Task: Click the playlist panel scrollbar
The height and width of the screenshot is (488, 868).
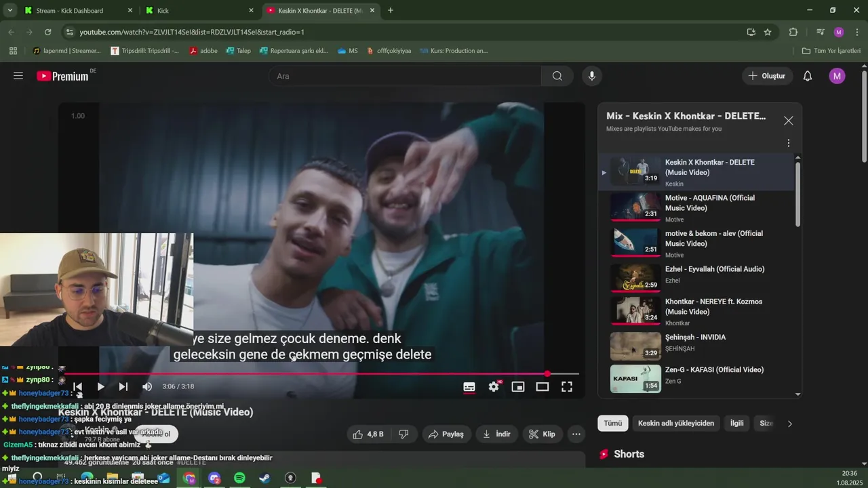Action: click(797, 195)
